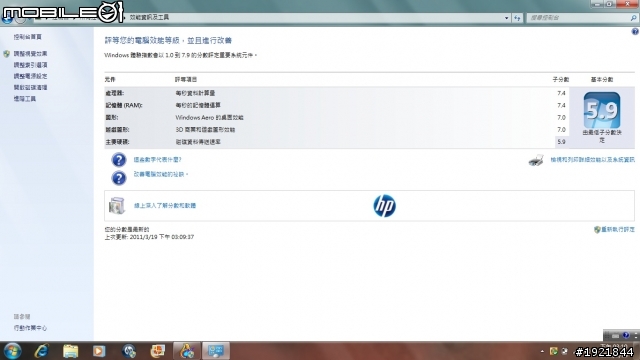Click the last update timestamp text
The width and height of the screenshot is (640, 360).
pos(149,237)
